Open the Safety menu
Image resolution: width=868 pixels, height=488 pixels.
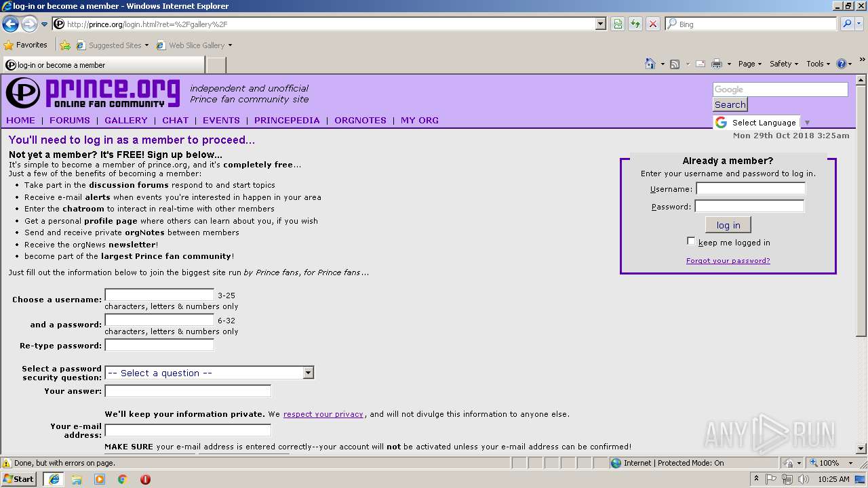pyautogui.click(x=784, y=64)
